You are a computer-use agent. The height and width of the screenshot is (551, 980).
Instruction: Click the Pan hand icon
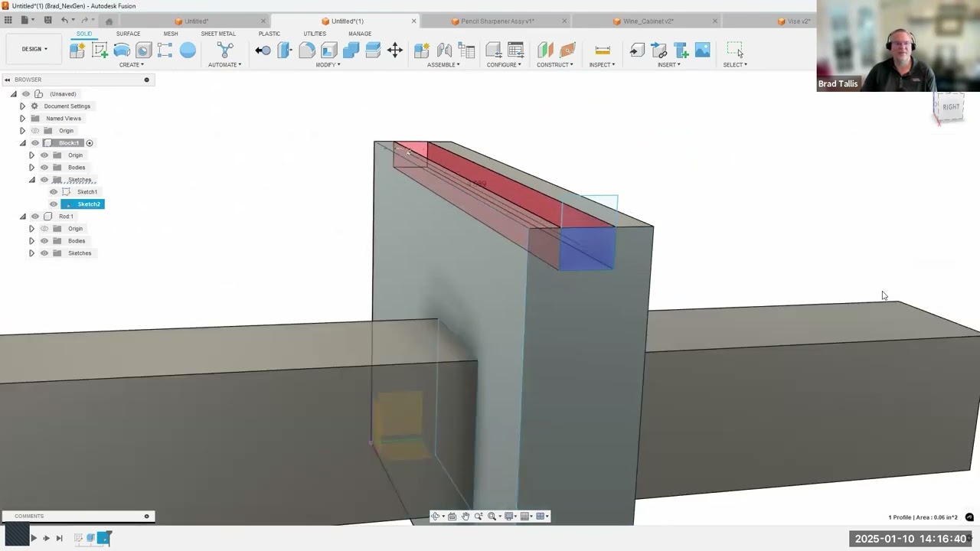(465, 517)
